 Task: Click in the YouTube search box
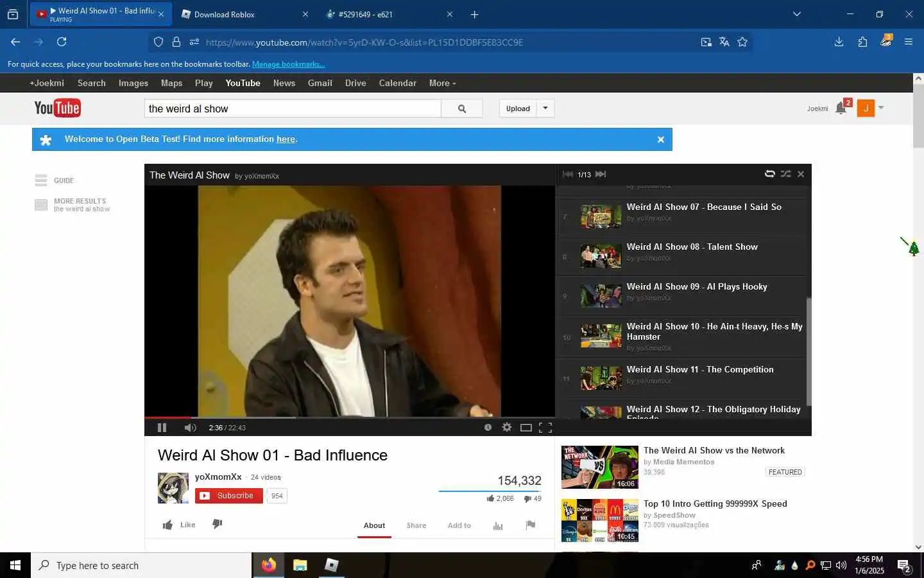pyautogui.click(x=293, y=109)
